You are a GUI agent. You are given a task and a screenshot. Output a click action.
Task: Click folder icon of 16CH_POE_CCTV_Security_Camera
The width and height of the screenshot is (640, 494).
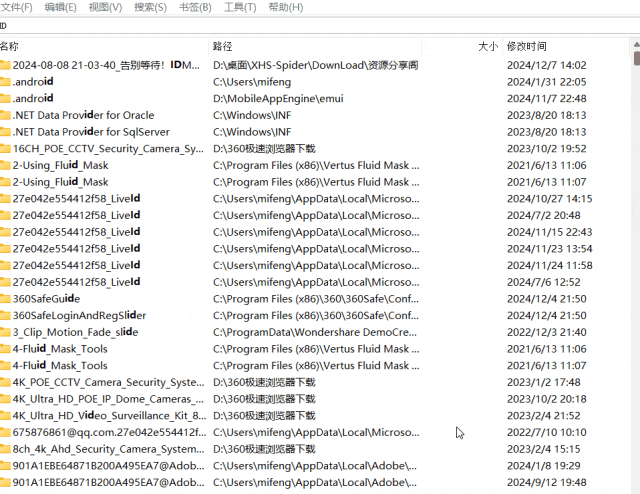coord(5,149)
